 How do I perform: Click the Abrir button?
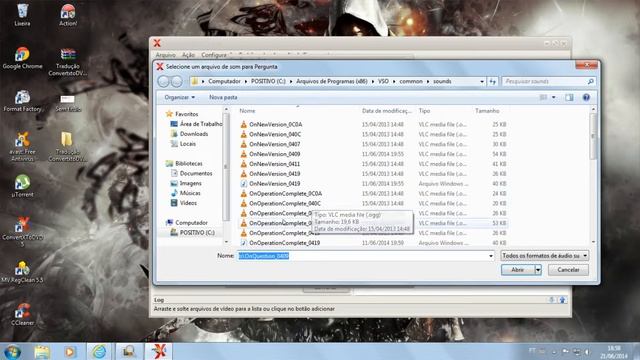click(518, 270)
